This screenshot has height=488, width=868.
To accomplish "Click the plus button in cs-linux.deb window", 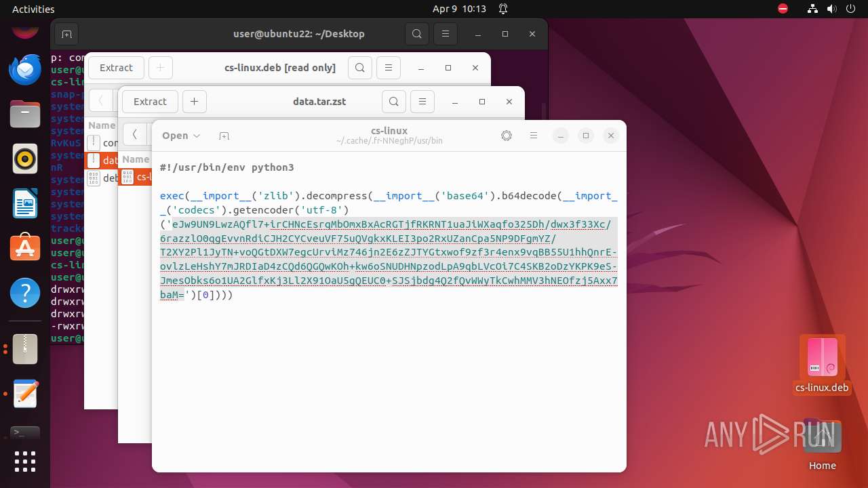I will click(x=160, y=68).
